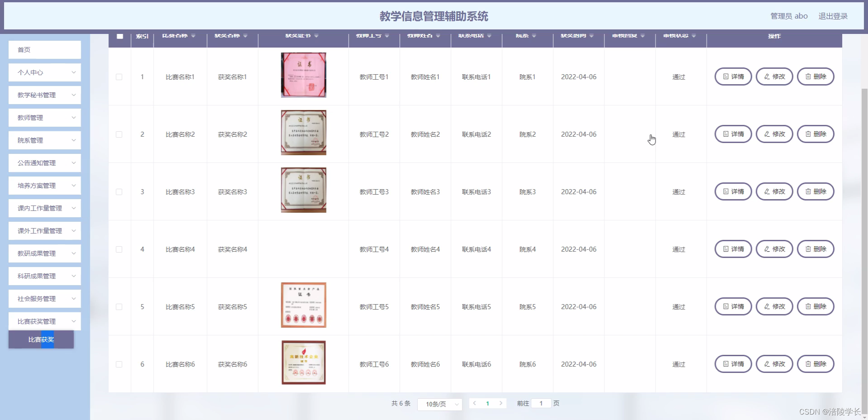The height and width of the screenshot is (420, 868).
Task: Open the filter icon on 比赛名称 column
Action: click(194, 36)
